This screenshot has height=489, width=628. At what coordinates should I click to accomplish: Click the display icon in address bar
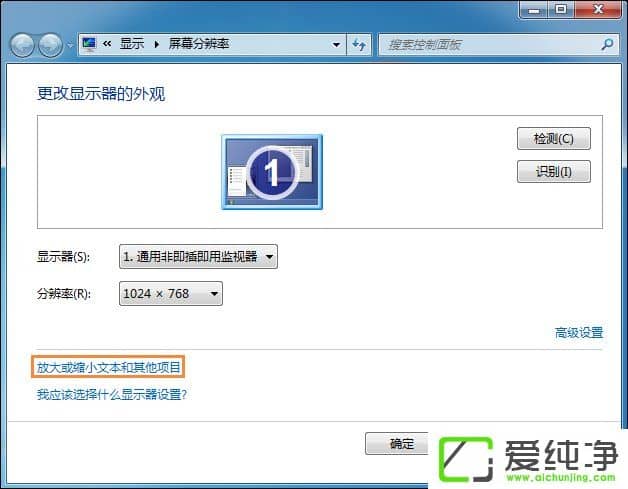coord(90,44)
